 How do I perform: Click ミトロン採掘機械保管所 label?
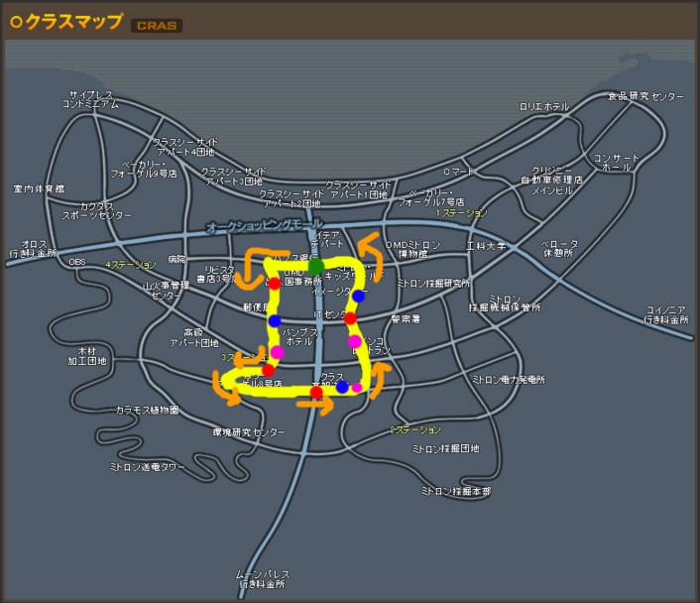pyautogui.click(x=505, y=302)
